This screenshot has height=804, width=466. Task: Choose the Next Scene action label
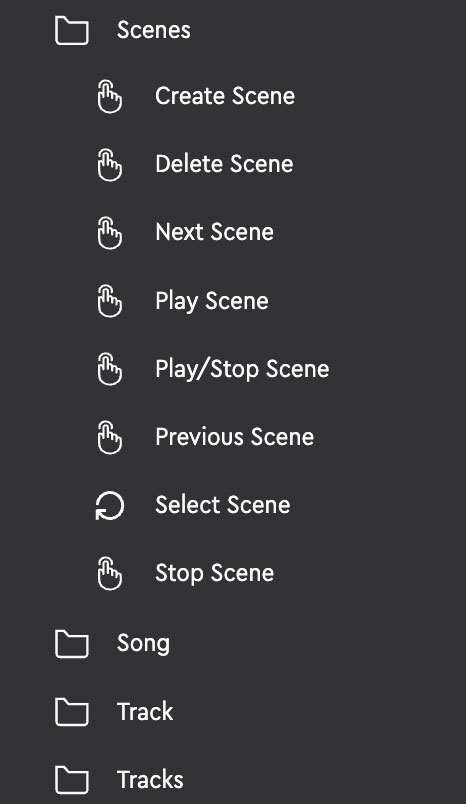pos(214,232)
